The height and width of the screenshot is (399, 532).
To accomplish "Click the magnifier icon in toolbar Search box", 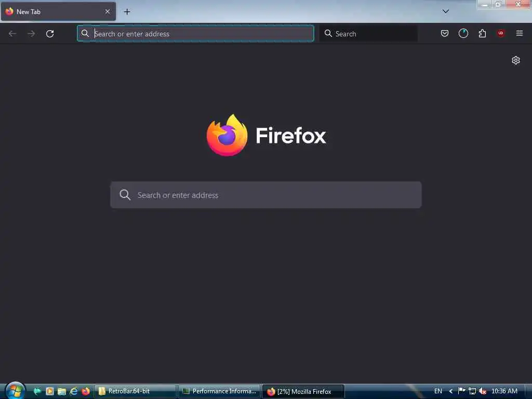I will pyautogui.click(x=328, y=33).
